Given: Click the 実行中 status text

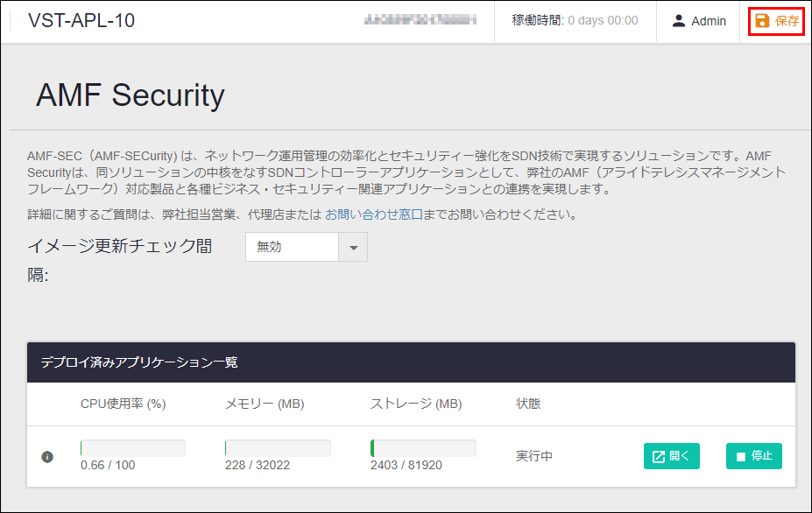Looking at the screenshot, I should point(534,456).
